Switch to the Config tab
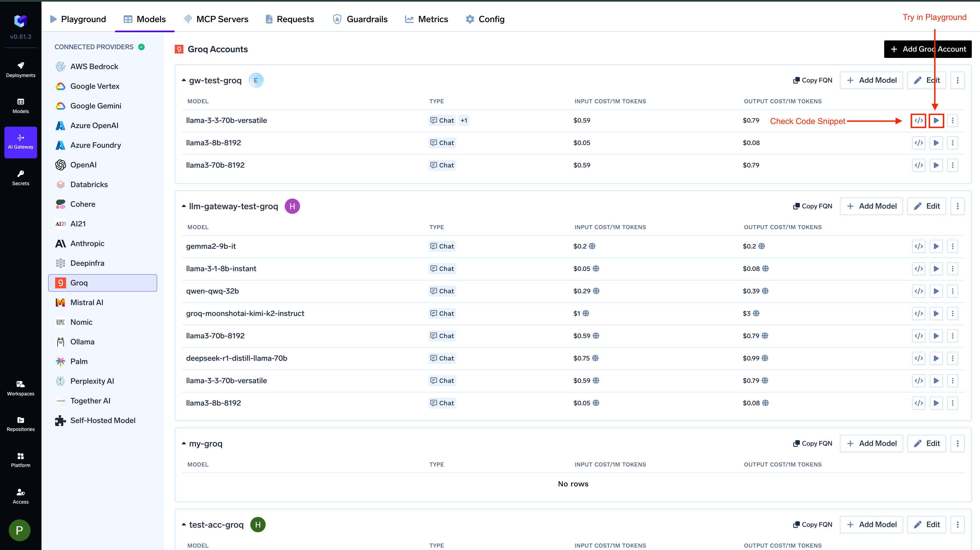This screenshot has width=980, height=550. point(485,19)
